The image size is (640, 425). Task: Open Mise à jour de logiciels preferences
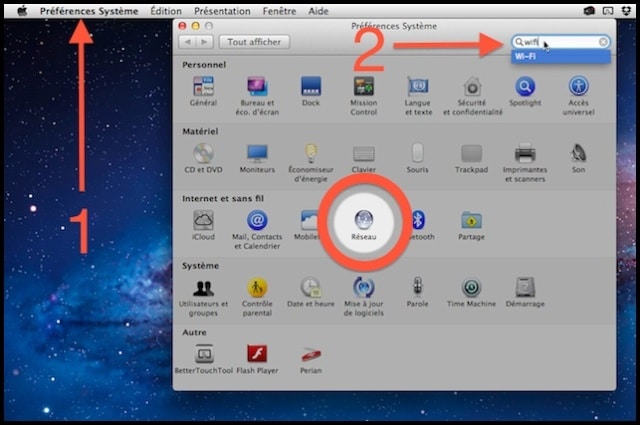point(363,297)
